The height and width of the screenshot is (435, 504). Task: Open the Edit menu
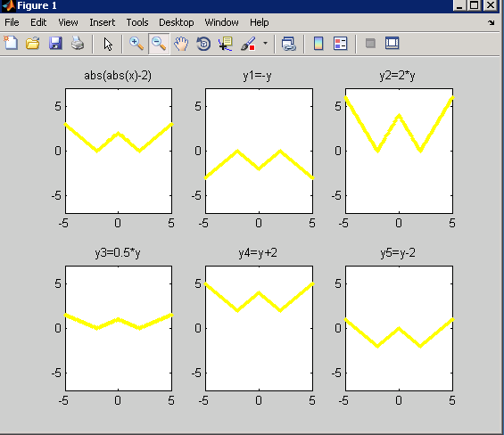(x=38, y=22)
